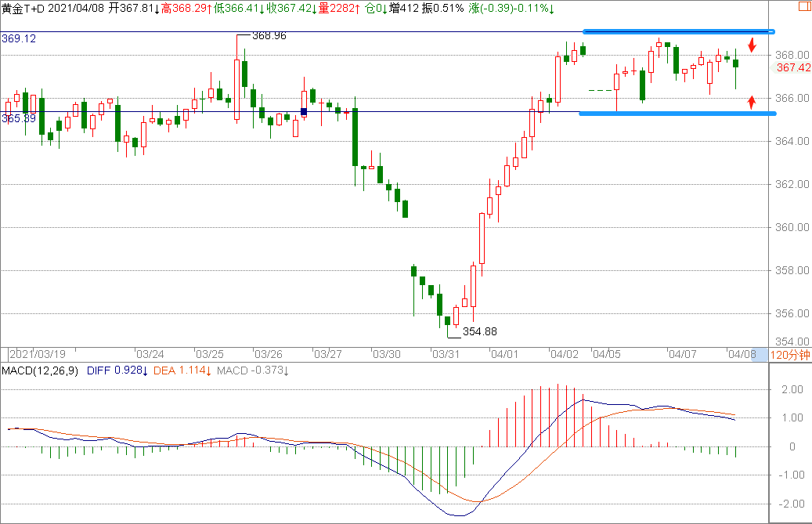Click the 04/02 date on the time axis
Image resolution: width=812 pixels, height=524 pixels.
[x=565, y=354]
